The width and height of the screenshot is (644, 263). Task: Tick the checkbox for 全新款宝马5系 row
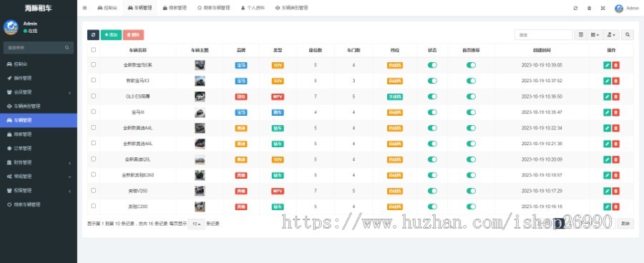pyautogui.click(x=93, y=64)
